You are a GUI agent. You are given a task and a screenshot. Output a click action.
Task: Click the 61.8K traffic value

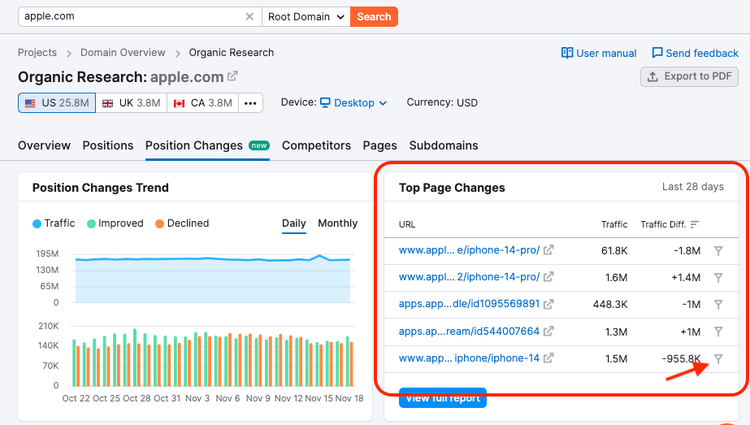point(614,251)
